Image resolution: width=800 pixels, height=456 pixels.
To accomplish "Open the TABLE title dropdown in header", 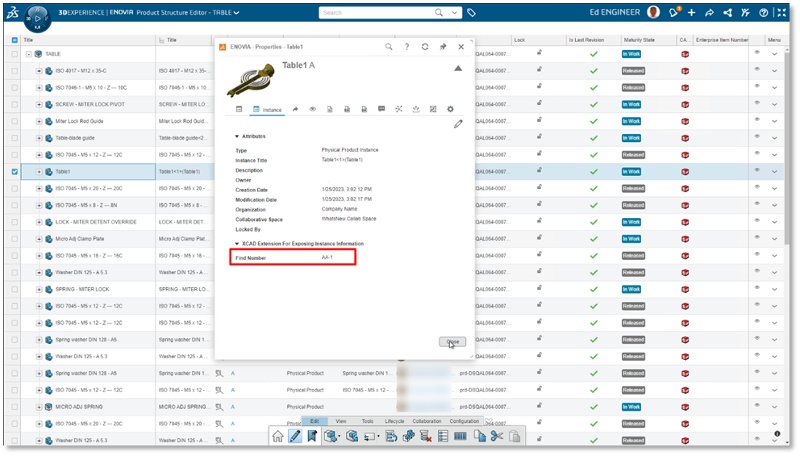I will [x=236, y=13].
